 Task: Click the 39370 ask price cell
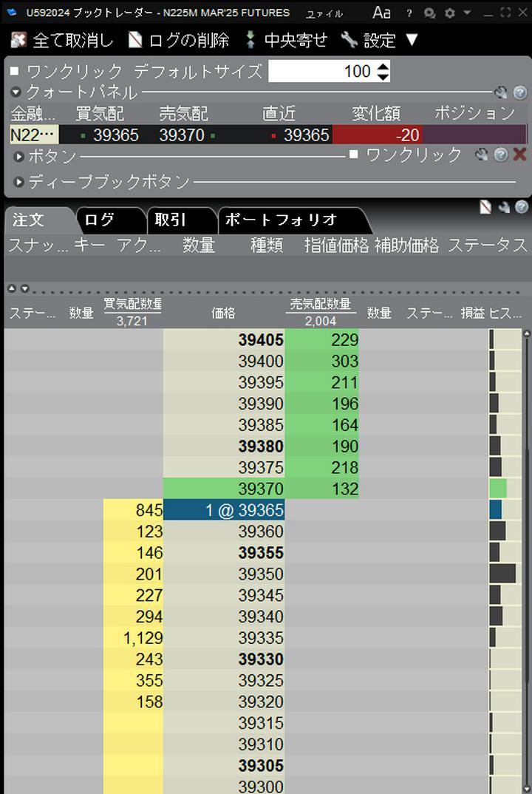point(223,489)
